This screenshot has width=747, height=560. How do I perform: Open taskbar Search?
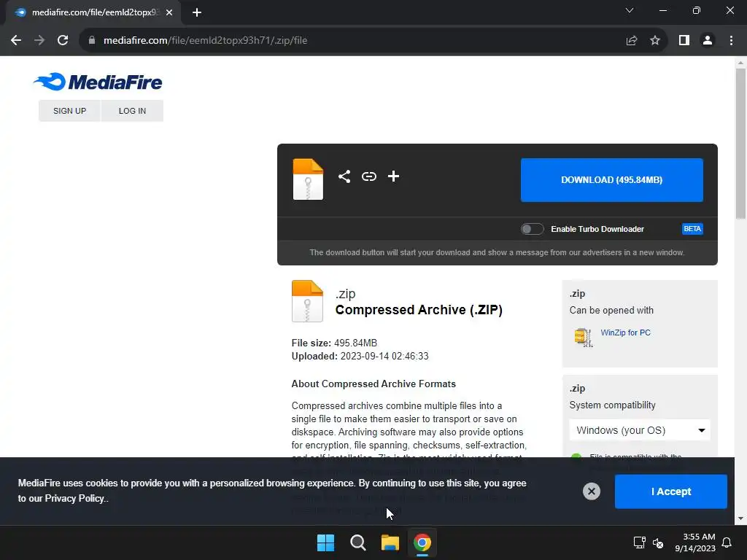[x=357, y=542]
